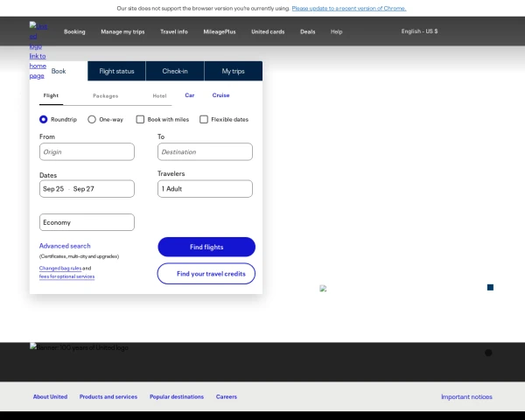Viewport: 525px width, 420px height.
Task: Click the Find flights button
Action: tap(206, 247)
